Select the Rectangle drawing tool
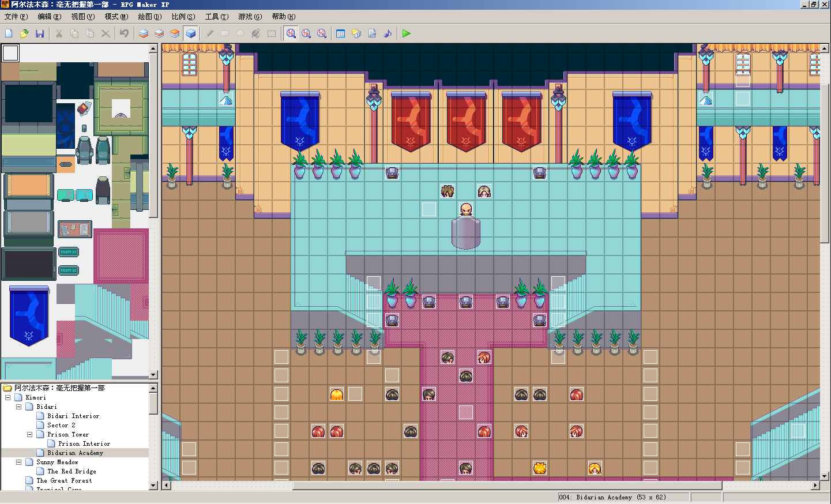The height and width of the screenshot is (504, 831). click(x=225, y=33)
